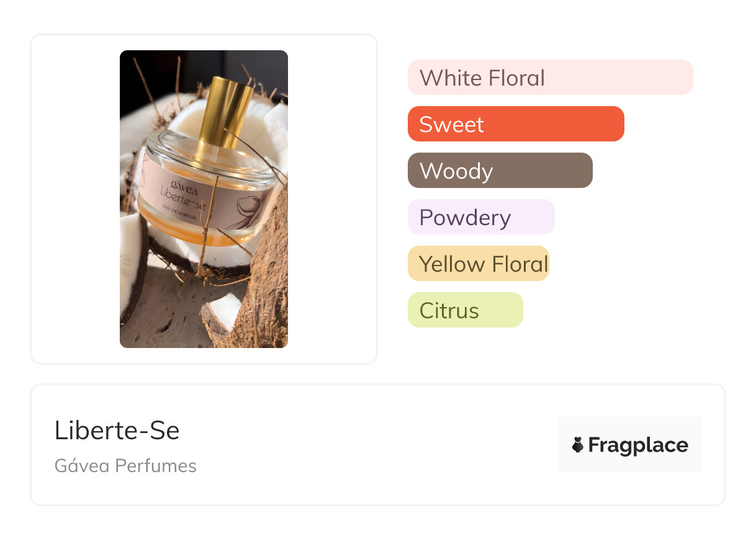Pick the Yellow Floral accord bar

(479, 264)
